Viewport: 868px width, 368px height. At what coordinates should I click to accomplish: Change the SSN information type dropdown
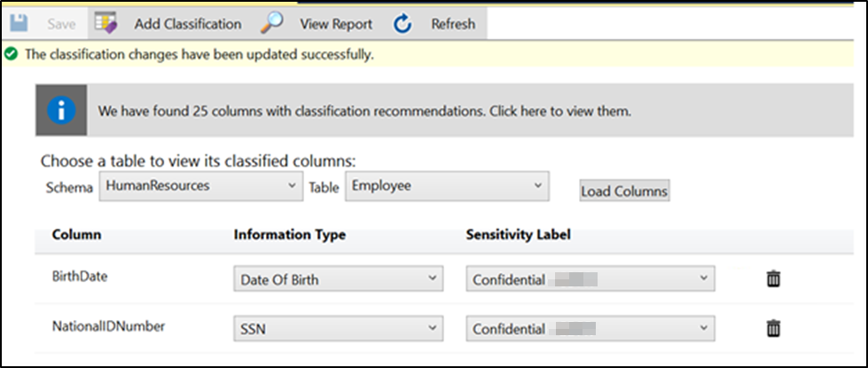pos(338,329)
